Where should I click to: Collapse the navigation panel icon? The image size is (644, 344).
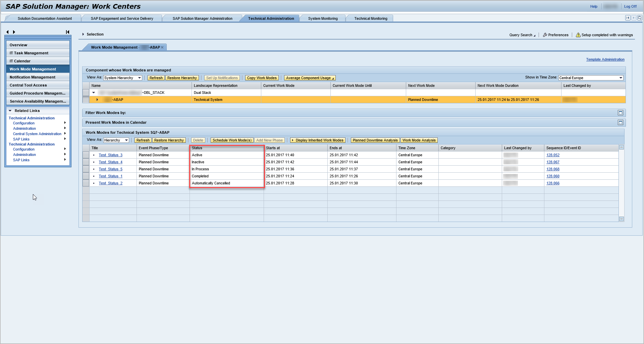(67, 32)
